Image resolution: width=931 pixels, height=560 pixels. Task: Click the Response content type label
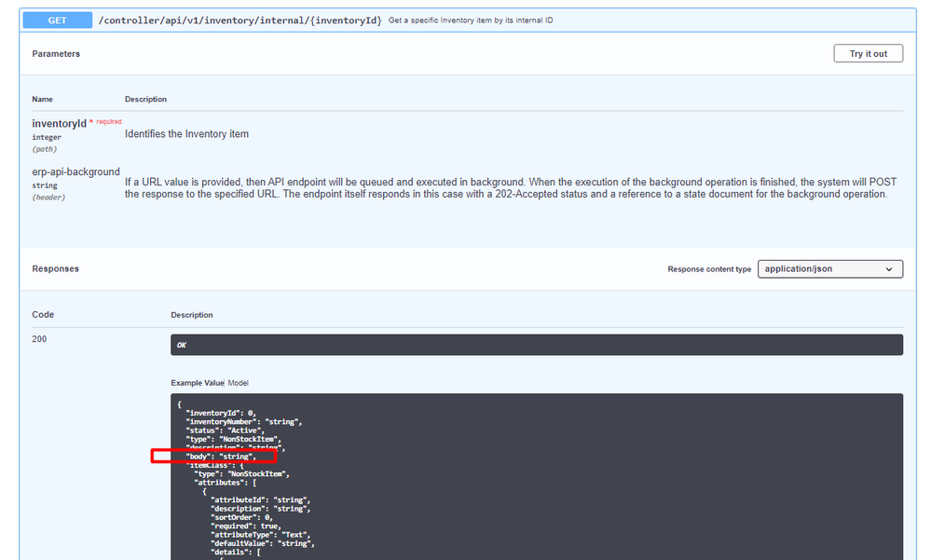[709, 269]
